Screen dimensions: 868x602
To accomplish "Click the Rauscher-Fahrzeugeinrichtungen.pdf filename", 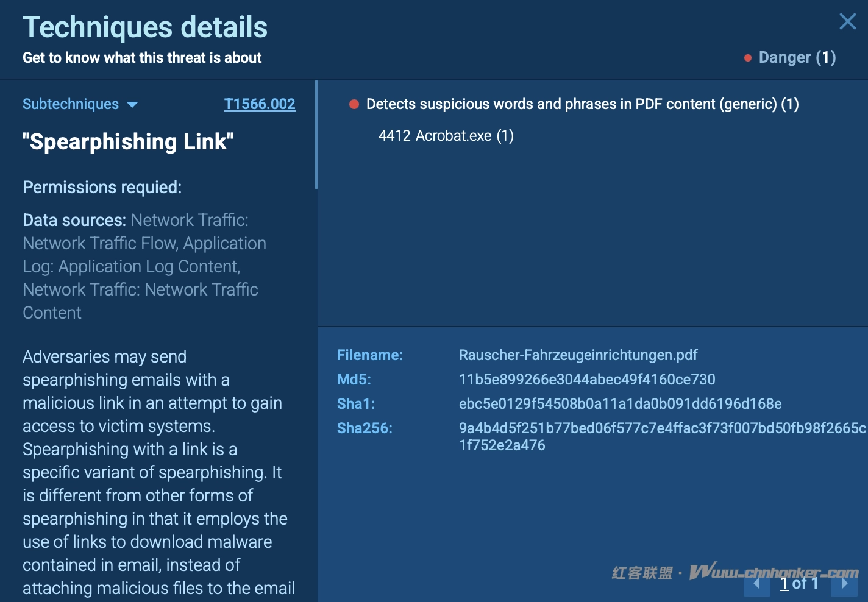I will 578,355.
